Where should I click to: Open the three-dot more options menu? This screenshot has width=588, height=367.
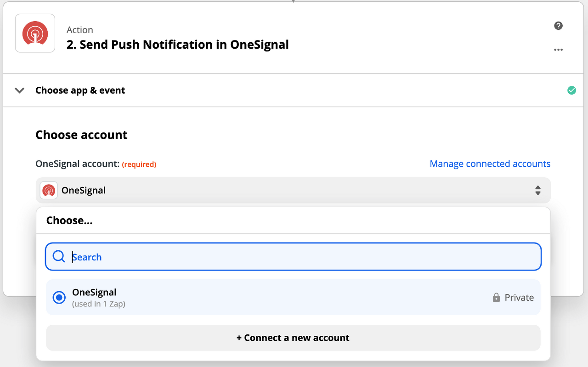[558, 50]
